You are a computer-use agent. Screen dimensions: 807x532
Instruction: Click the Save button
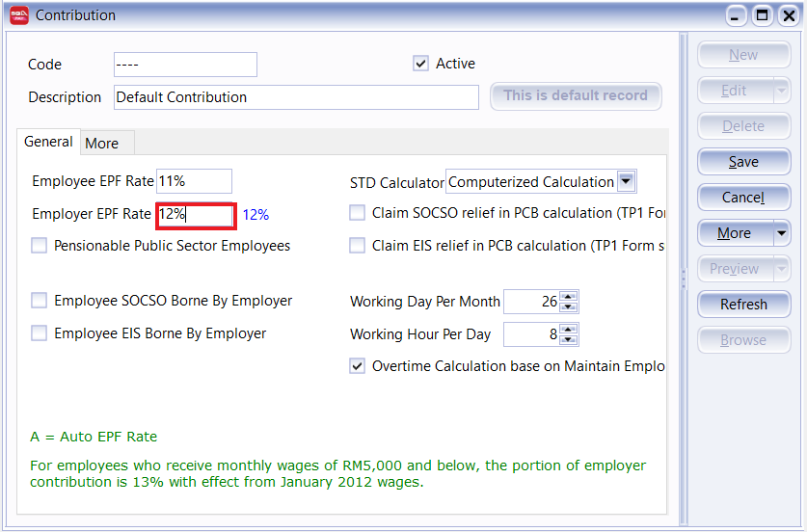(743, 162)
